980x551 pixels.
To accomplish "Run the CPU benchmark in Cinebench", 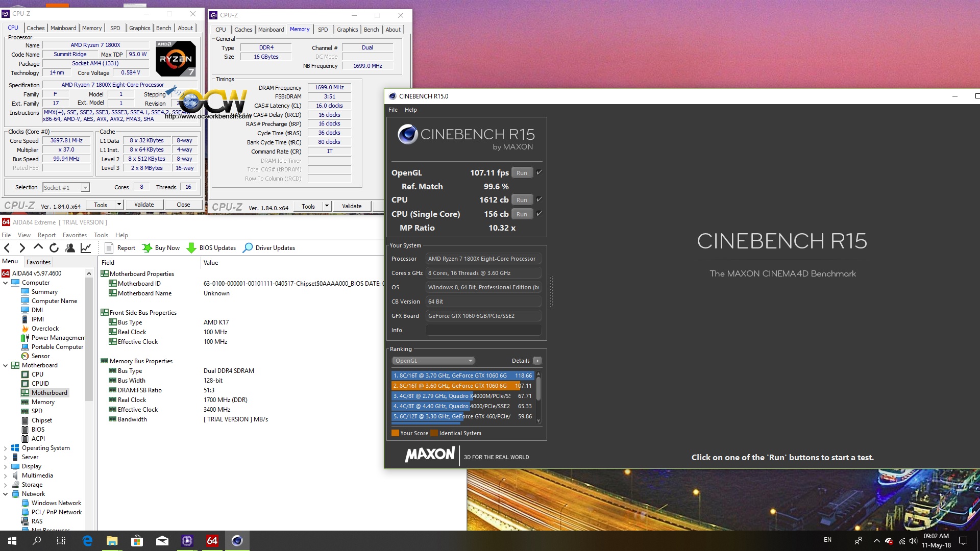I will pos(522,200).
